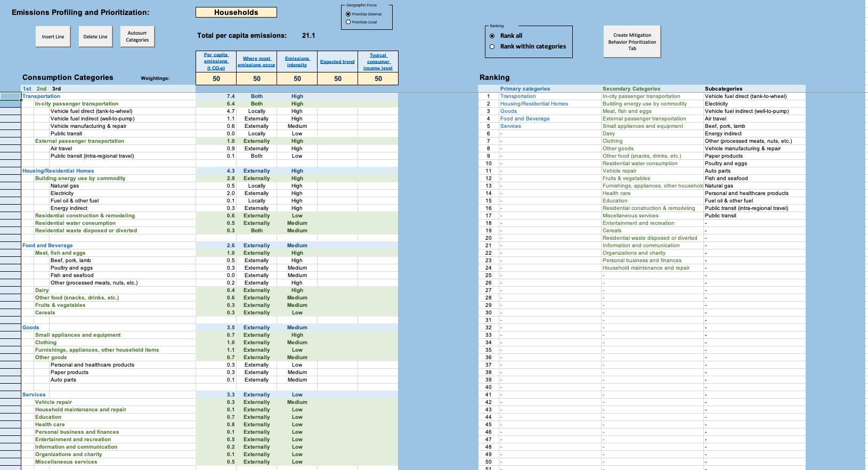The width and height of the screenshot is (868, 470).
Task: Choose Rank within categories option
Action: click(492, 46)
